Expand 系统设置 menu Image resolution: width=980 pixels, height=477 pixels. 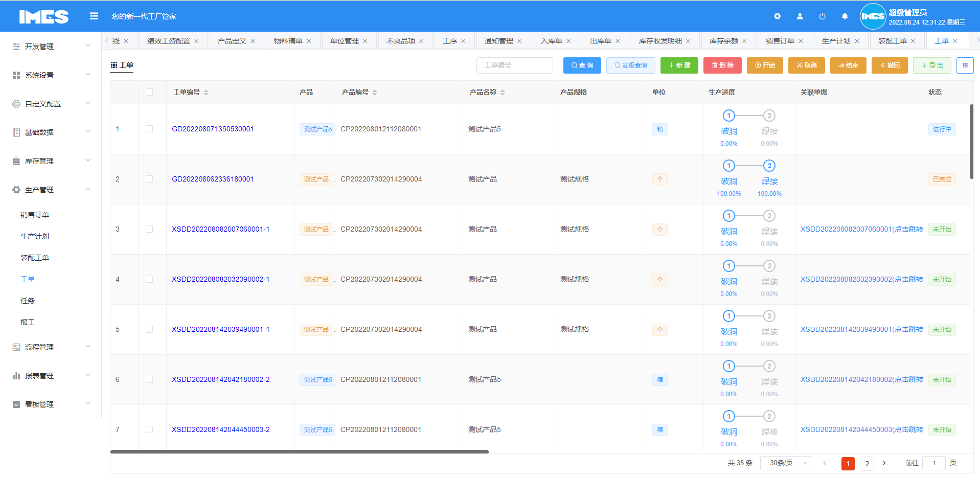(x=88, y=74)
